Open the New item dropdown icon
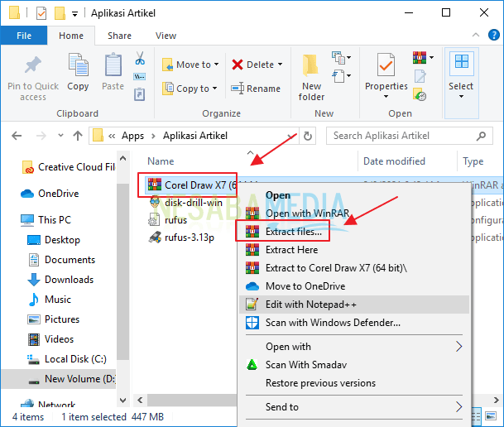 [x=341, y=58]
